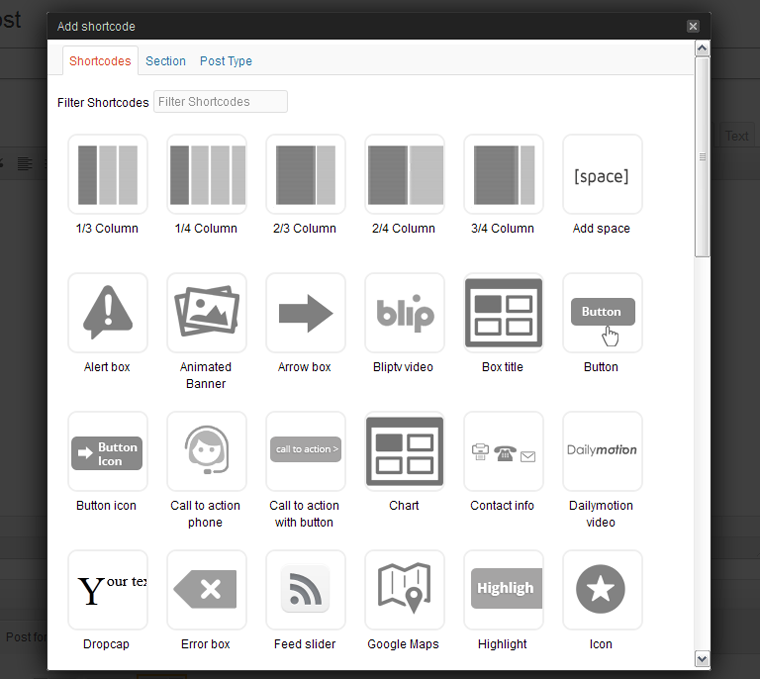Click the scrollbar down arrow

702,659
